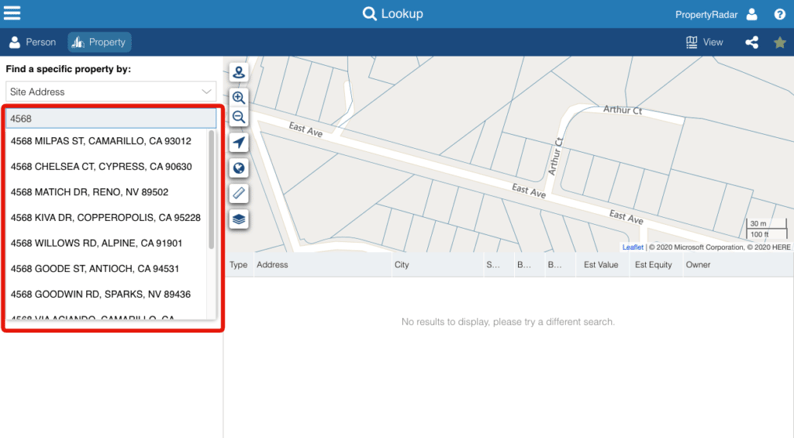Screen dimensions: 794x438
Task: Switch to the Property lookup tab
Action: pos(100,42)
